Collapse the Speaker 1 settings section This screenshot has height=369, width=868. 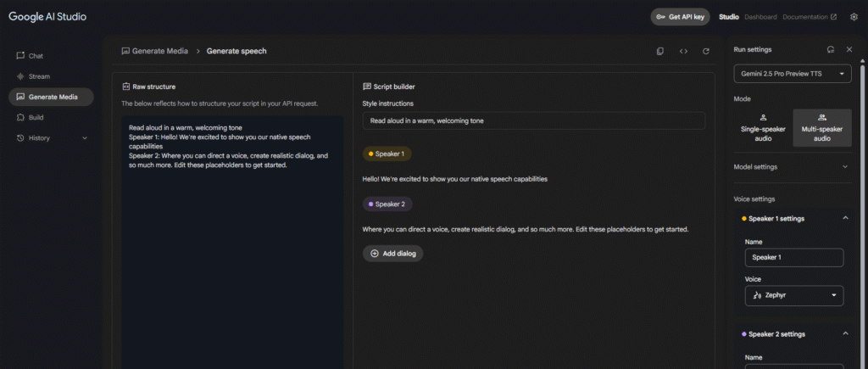[x=845, y=218]
